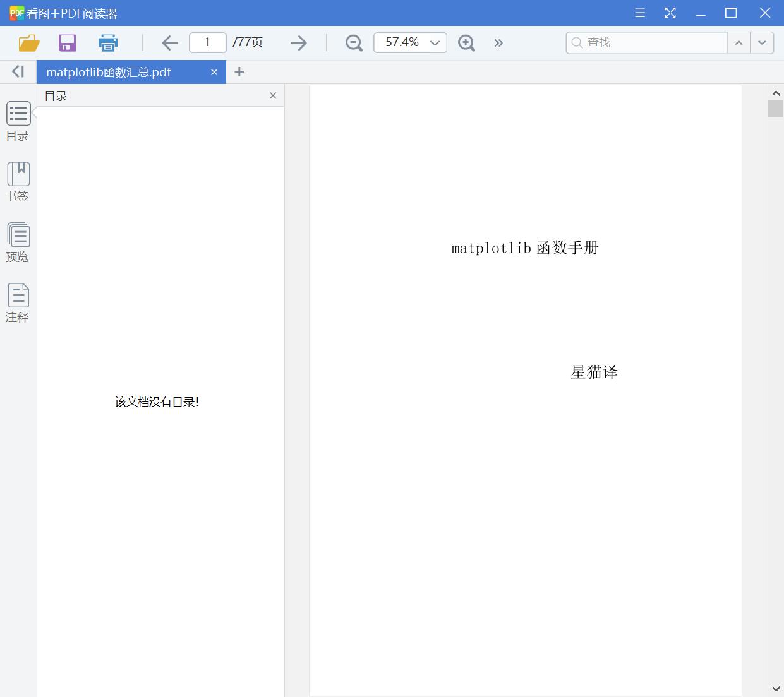Image resolution: width=784 pixels, height=697 pixels.
Task: Open a PDF file using the folder icon
Action: 28,42
